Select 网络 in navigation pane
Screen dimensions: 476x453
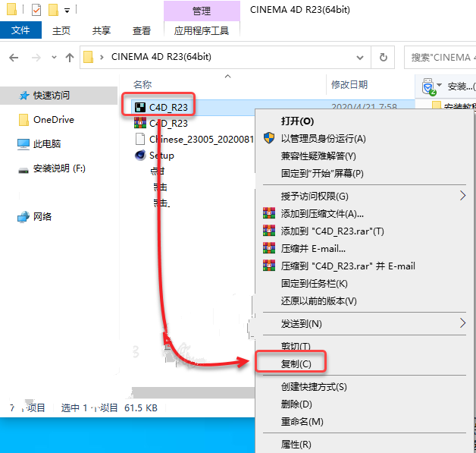click(x=42, y=216)
